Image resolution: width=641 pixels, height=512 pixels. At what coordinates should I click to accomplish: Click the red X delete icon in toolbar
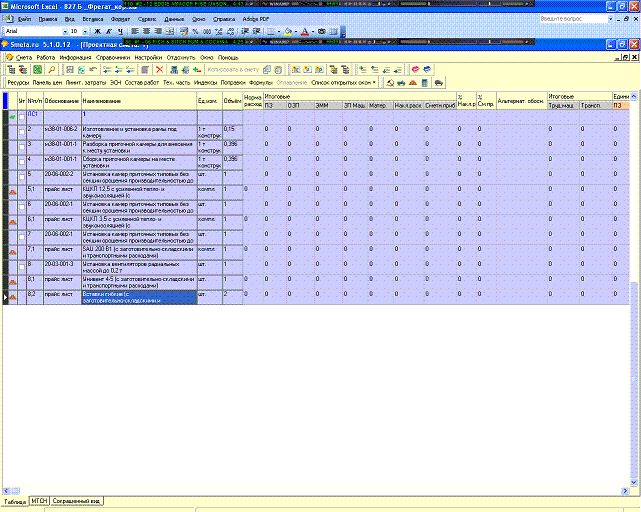(x=159, y=69)
